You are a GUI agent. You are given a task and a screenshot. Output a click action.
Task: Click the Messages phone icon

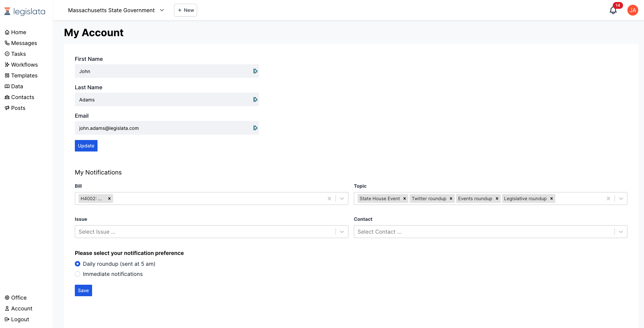pos(7,43)
